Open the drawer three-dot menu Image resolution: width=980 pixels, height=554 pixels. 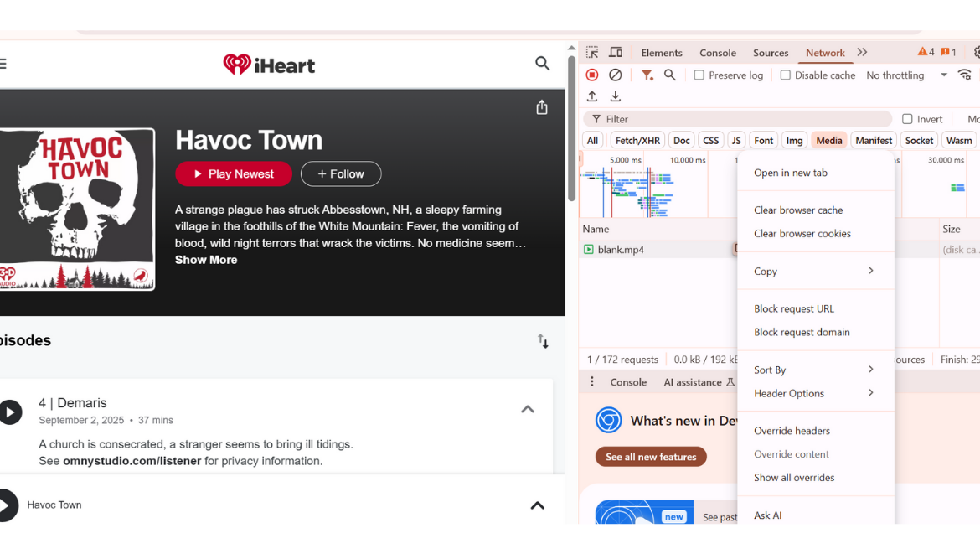click(x=592, y=382)
